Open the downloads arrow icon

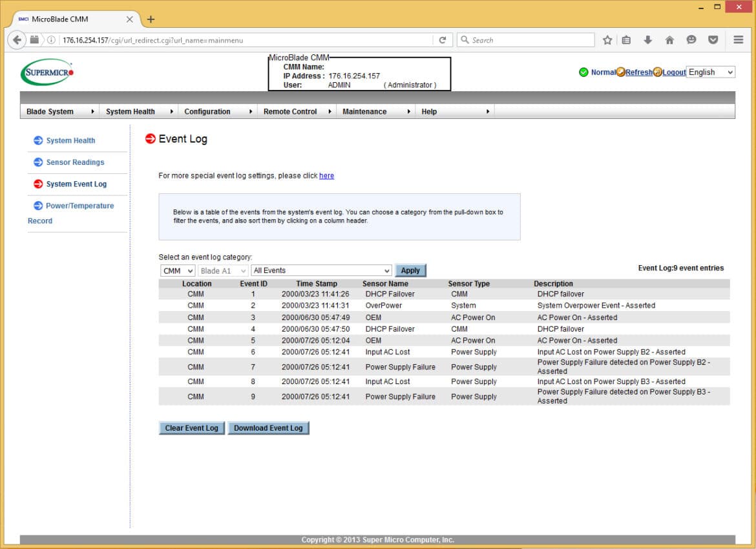647,40
